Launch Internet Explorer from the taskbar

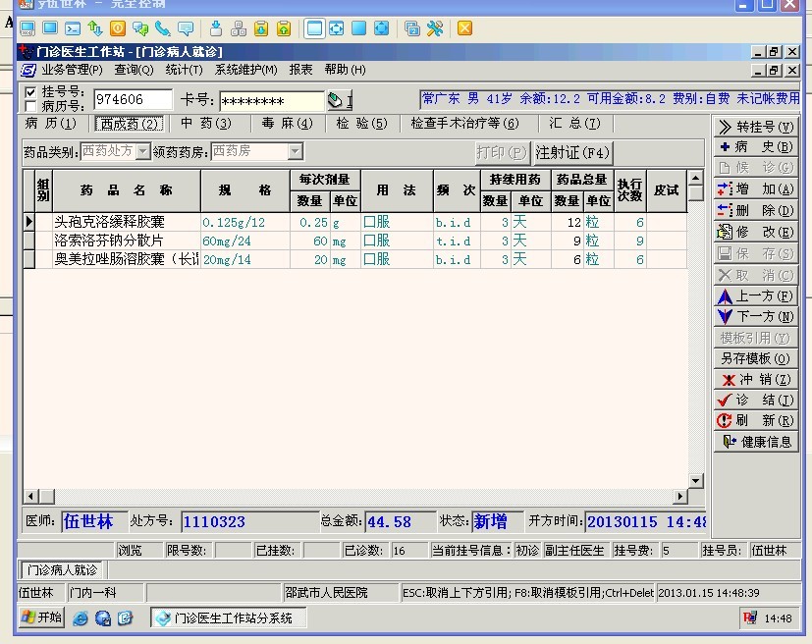tap(81, 618)
